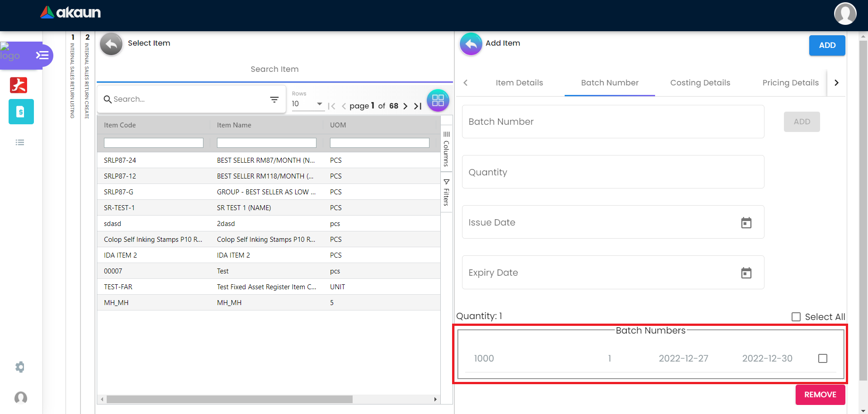Open the Rows per page dropdown
This screenshot has width=868, height=414.
pos(307,104)
